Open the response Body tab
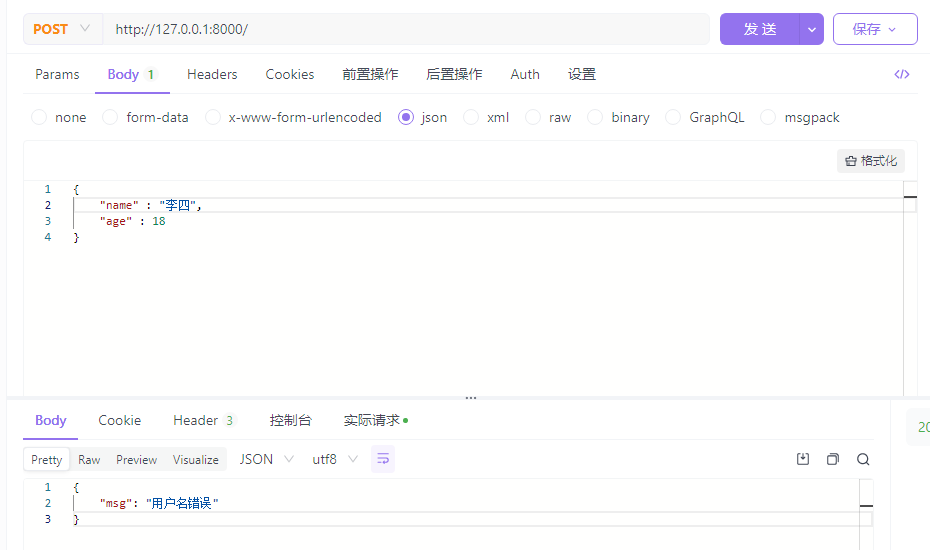930x550 pixels. click(x=50, y=421)
